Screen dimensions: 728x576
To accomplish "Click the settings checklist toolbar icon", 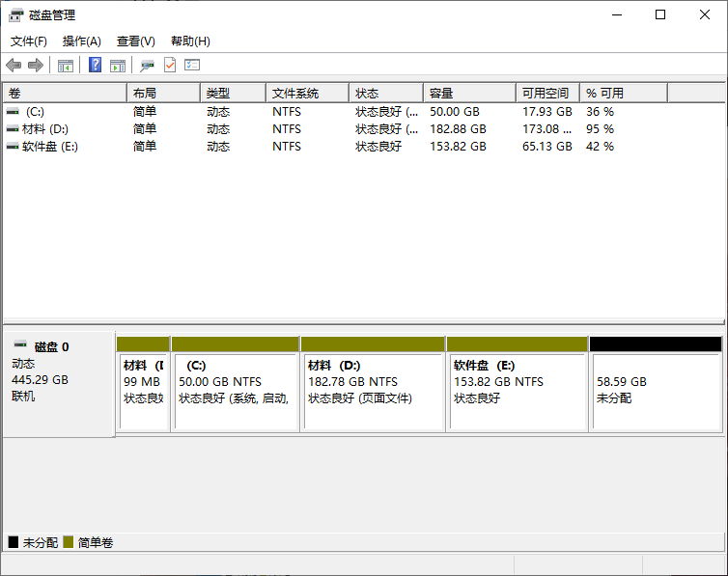I will pos(192,66).
